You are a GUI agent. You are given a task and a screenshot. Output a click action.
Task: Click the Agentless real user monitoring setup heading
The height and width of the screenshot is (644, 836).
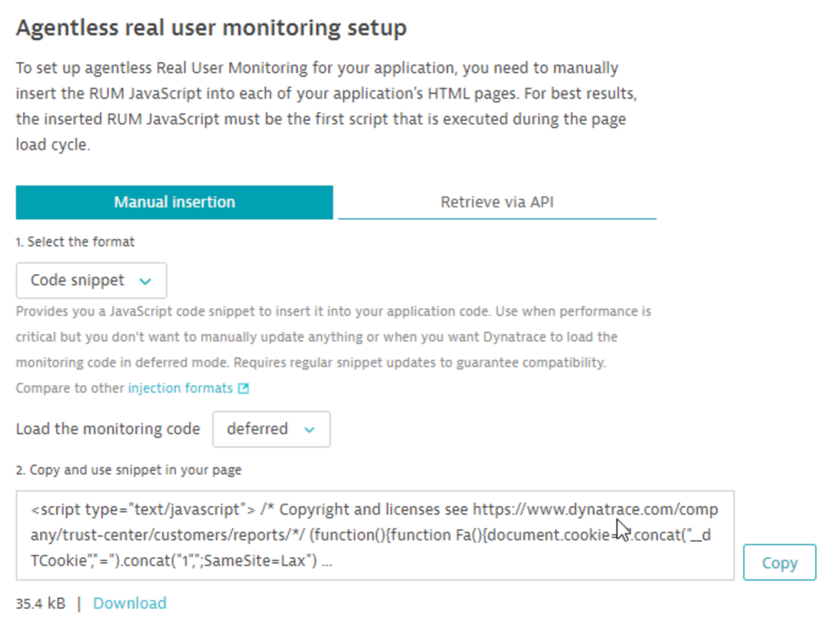tap(211, 28)
